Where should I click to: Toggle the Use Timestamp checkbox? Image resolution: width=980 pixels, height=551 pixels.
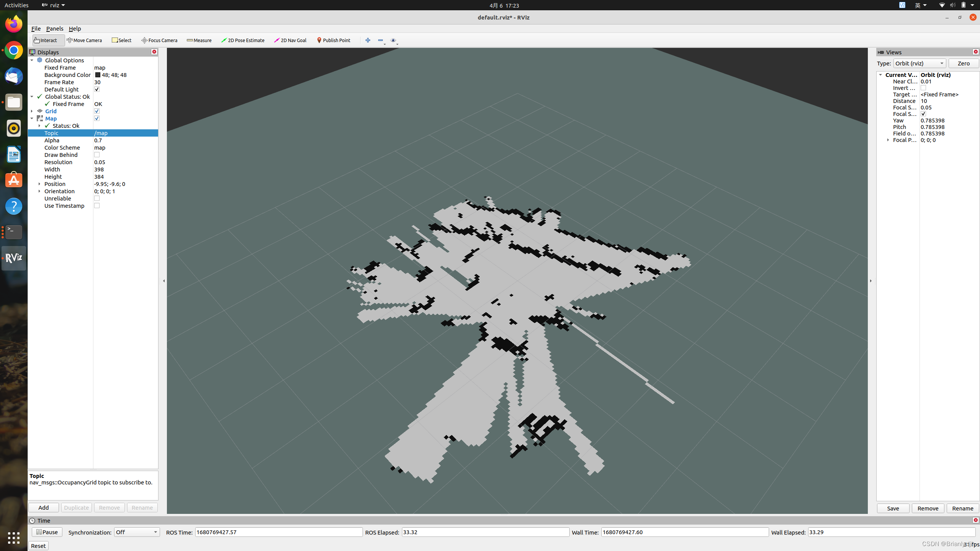(x=97, y=206)
